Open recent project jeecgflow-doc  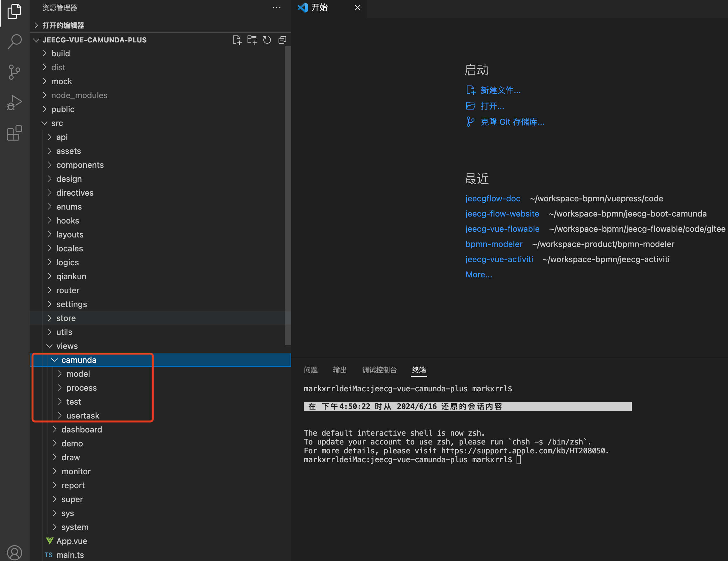[x=493, y=198]
